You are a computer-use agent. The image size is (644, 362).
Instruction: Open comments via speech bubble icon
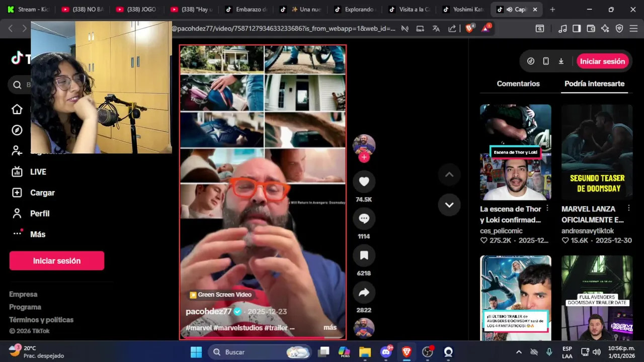click(x=364, y=218)
